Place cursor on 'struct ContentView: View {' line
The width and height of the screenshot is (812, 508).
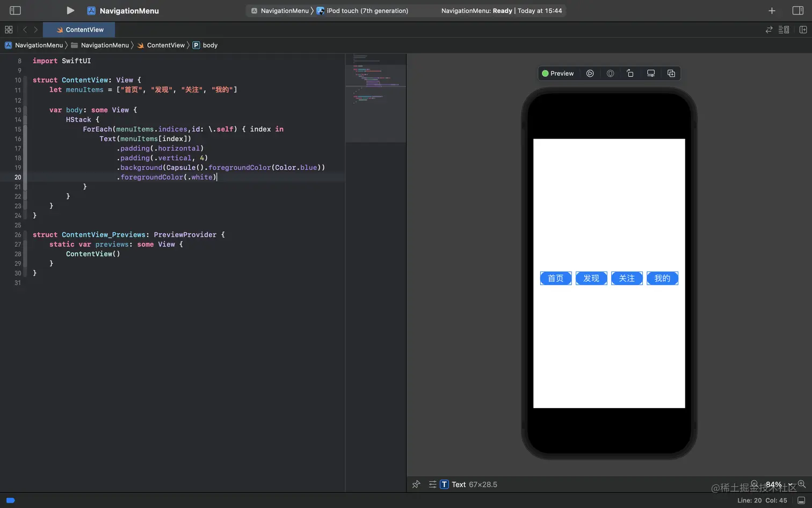[x=87, y=80]
